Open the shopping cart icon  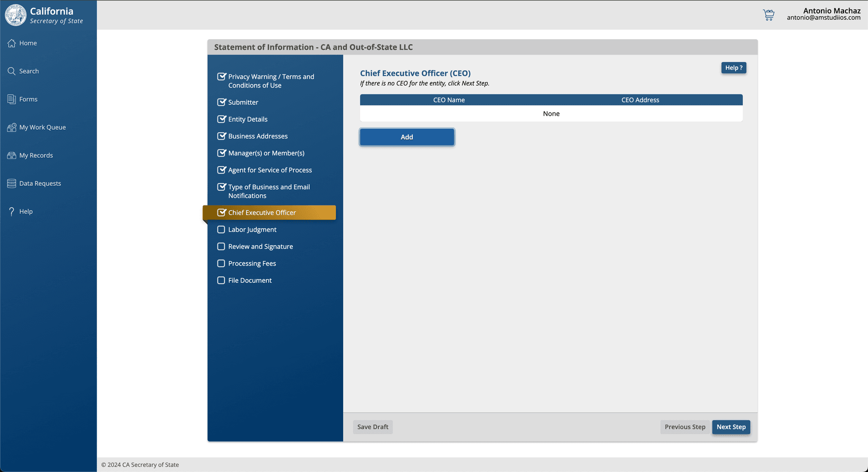769,15
